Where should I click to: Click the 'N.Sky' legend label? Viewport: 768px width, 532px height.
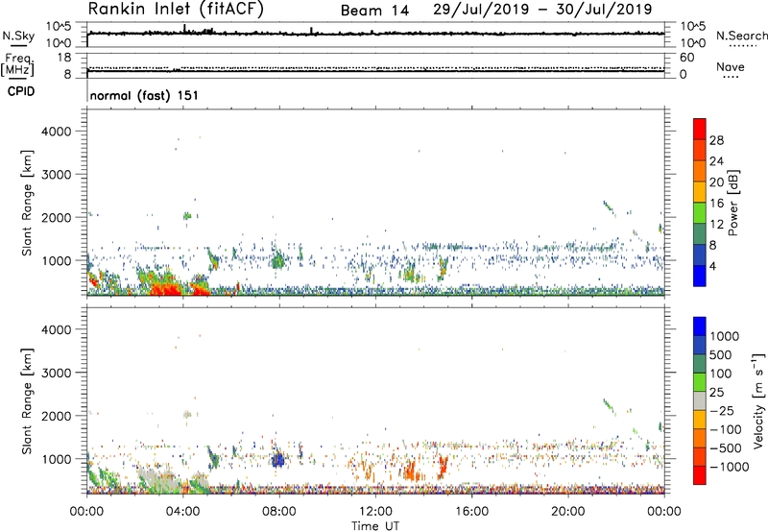[x=18, y=36]
